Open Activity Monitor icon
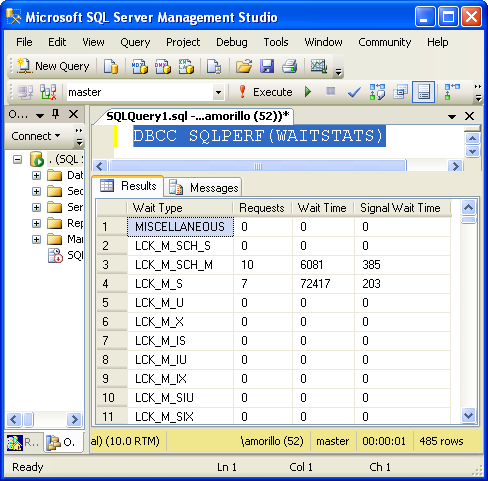 pyautogui.click(x=319, y=66)
